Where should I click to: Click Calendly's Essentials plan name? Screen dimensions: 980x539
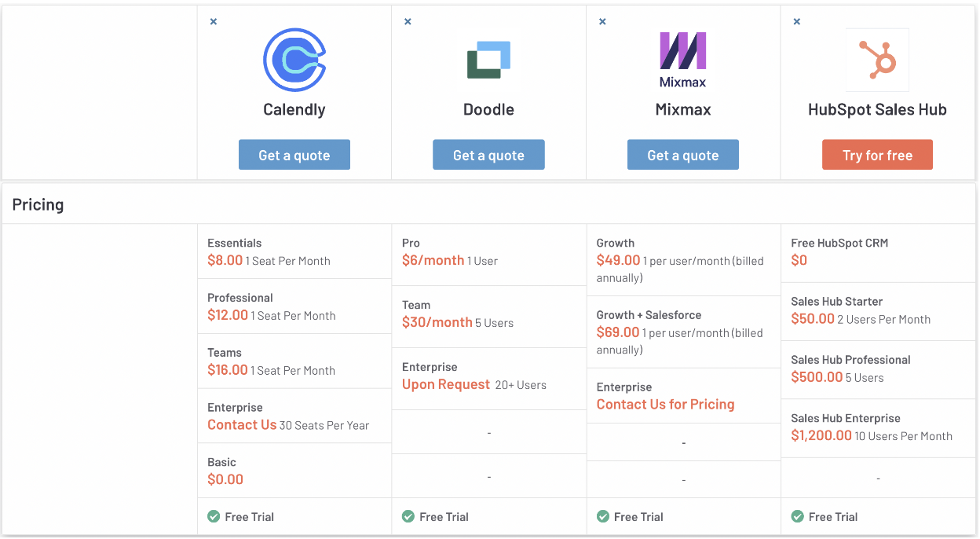pyautogui.click(x=234, y=243)
